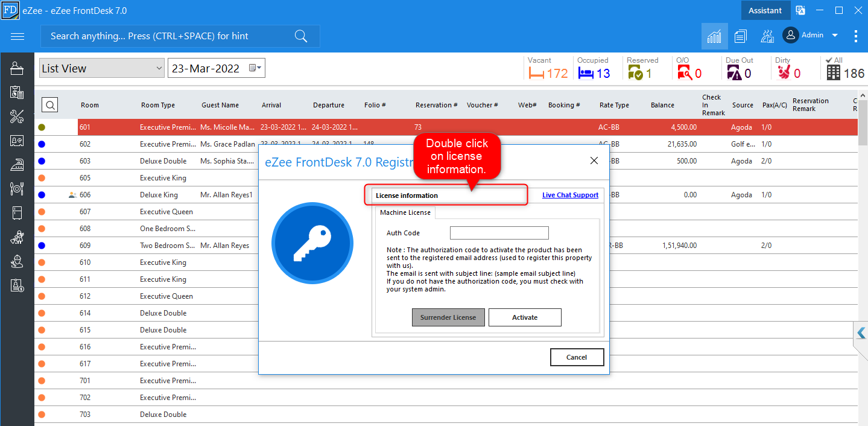Viewport: 868px width, 426px height.
Task: Sort by the Guest Name column header
Action: (220, 105)
